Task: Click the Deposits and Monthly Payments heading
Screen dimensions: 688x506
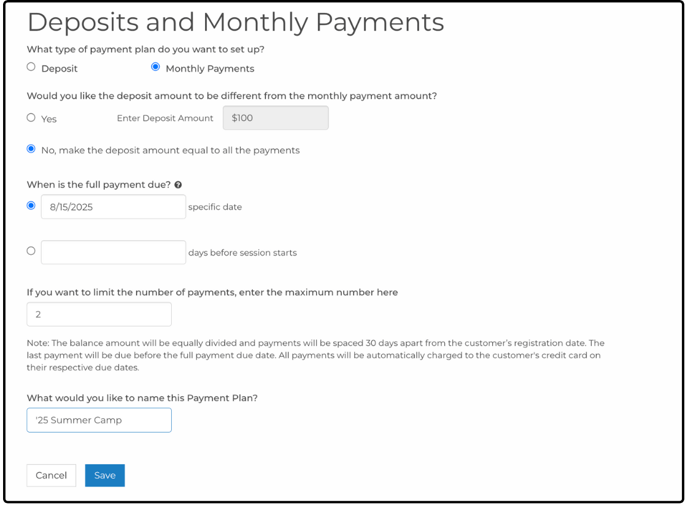Action: click(x=236, y=22)
